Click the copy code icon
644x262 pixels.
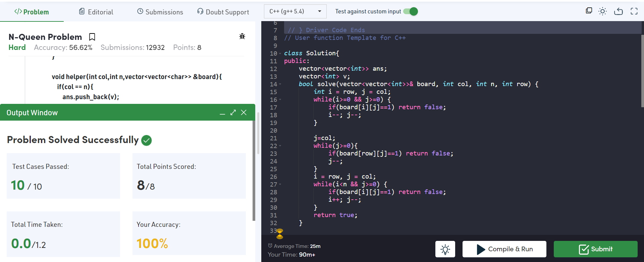pos(589,11)
